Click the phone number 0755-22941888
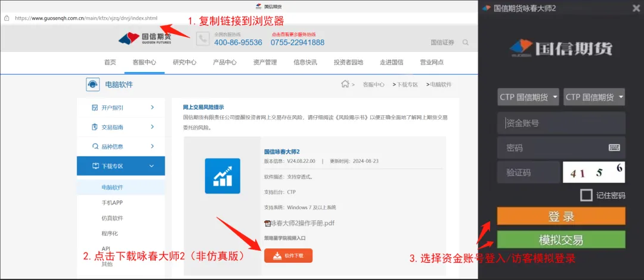Viewport: 644px width, 280px height. tap(298, 42)
